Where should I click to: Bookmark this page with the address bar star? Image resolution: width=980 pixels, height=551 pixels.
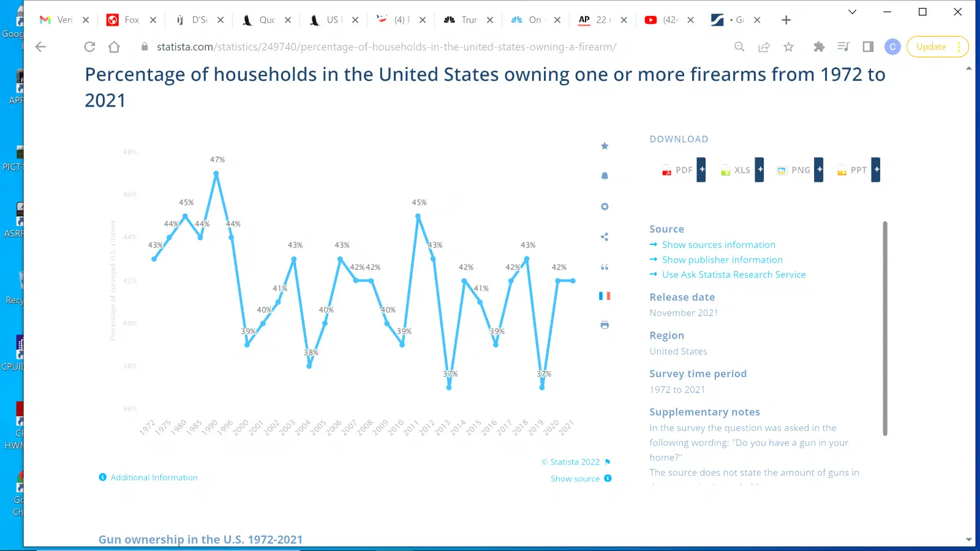pos(788,47)
